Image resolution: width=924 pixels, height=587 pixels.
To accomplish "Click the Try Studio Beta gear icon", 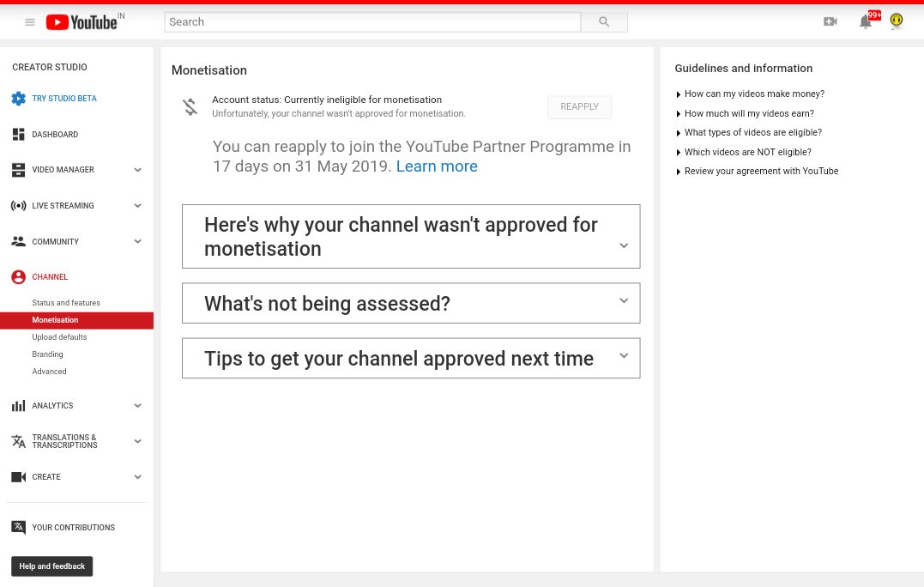I will 18,99.
